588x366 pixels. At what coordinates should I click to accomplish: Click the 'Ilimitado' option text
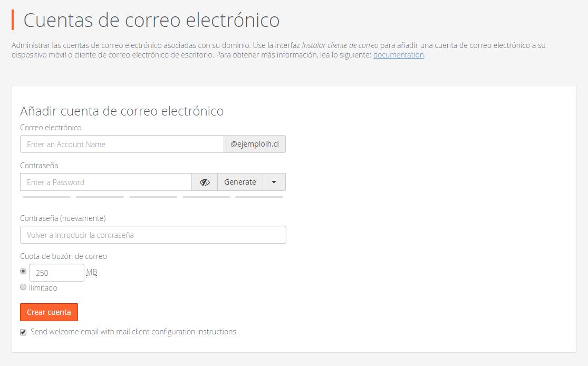click(43, 287)
